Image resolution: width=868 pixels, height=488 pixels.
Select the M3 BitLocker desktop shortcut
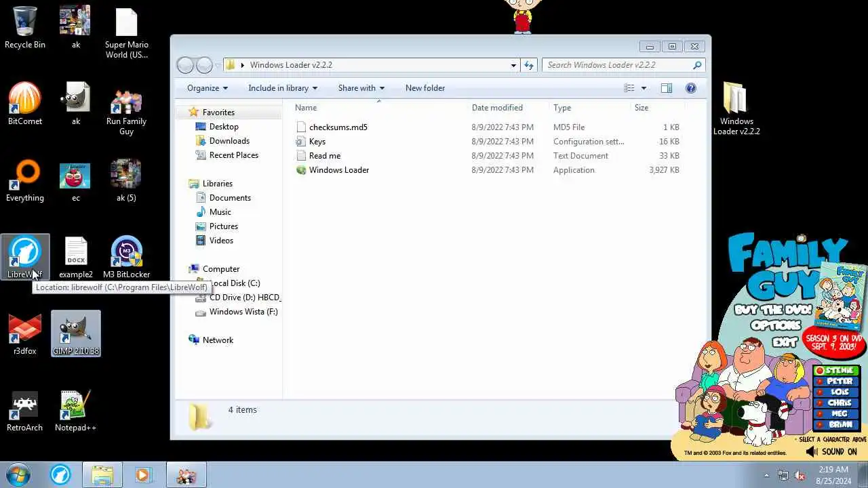pyautogui.click(x=127, y=258)
